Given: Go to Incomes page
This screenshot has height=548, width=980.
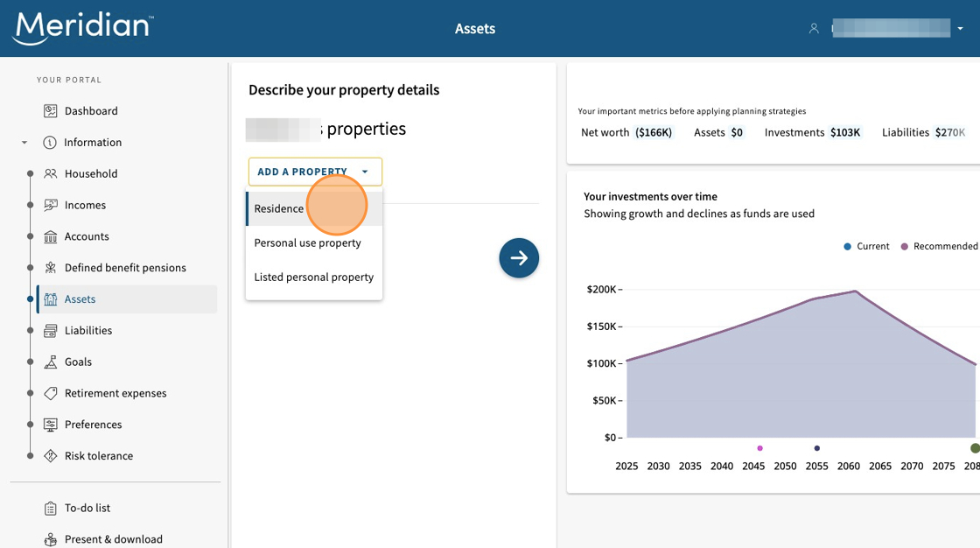Looking at the screenshot, I should point(85,205).
